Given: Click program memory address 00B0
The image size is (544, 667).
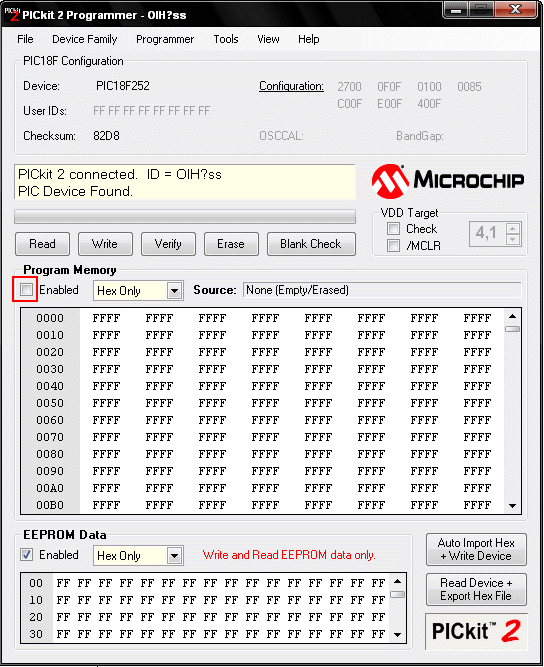Looking at the screenshot, I should coord(50,505).
